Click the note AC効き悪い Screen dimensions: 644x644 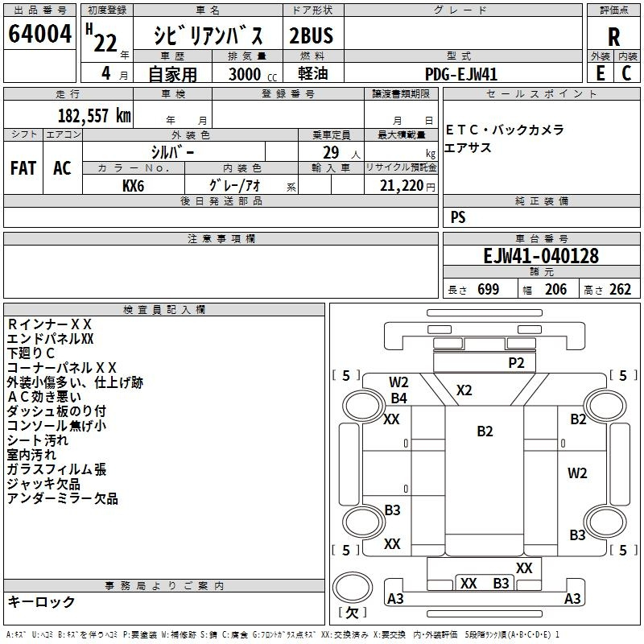44,396
